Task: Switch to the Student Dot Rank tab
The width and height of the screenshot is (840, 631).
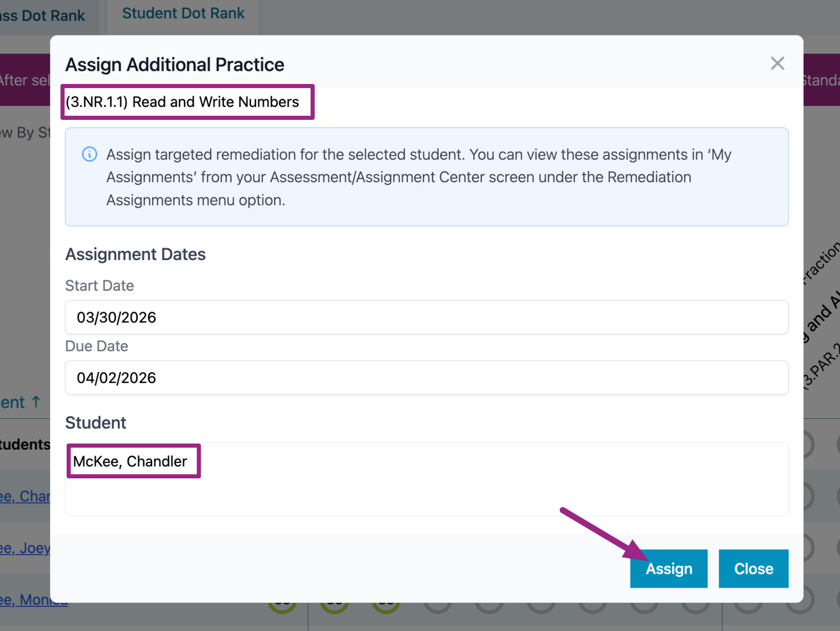Action: tap(183, 14)
